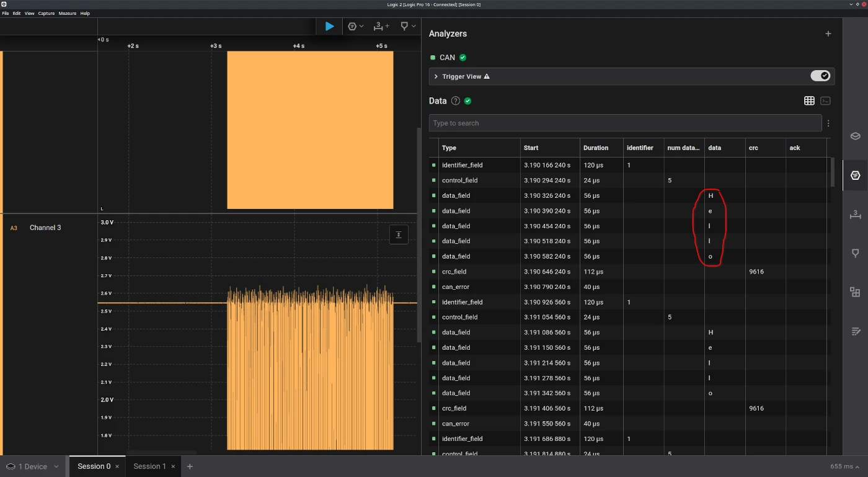Image resolution: width=868 pixels, height=477 pixels.
Task: Select the CAN analyzer entry
Action: pos(447,58)
